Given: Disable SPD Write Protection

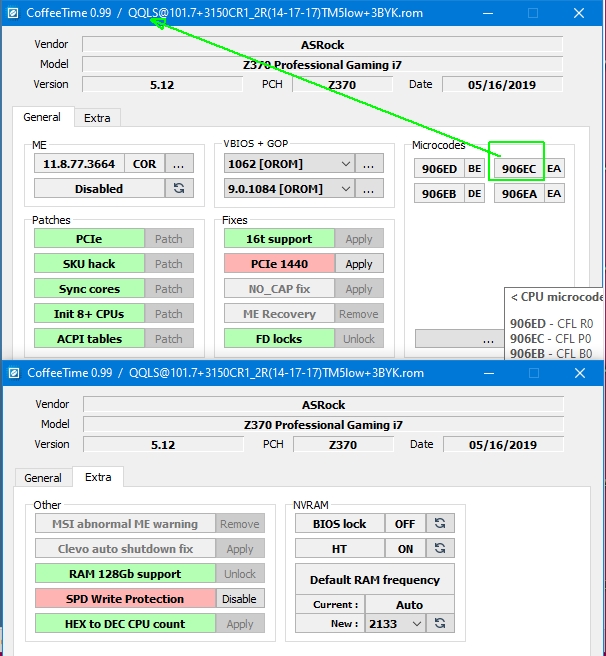Looking at the screenshot, I should 240,599.
